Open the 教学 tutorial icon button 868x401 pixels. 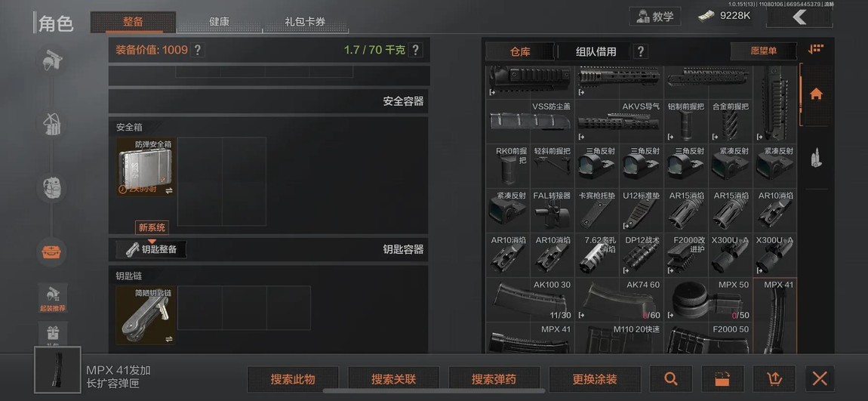click(655, 16)
